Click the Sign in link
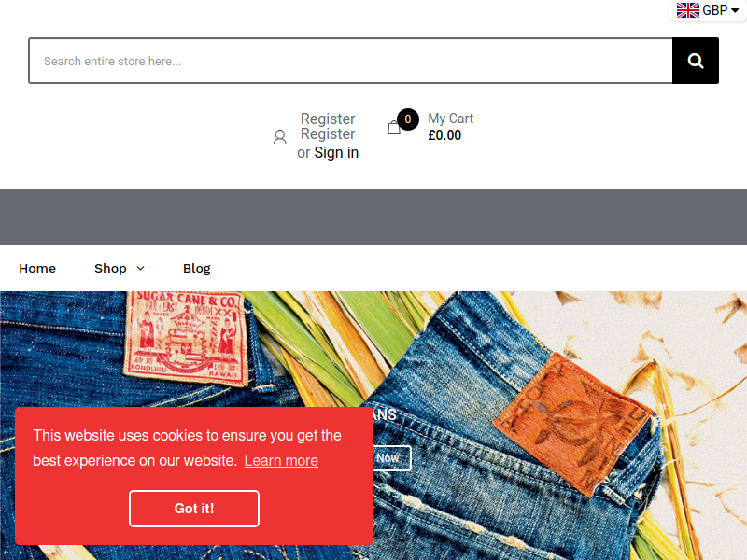The height and width of the screenshot is (560, 747). click(336, 152)
